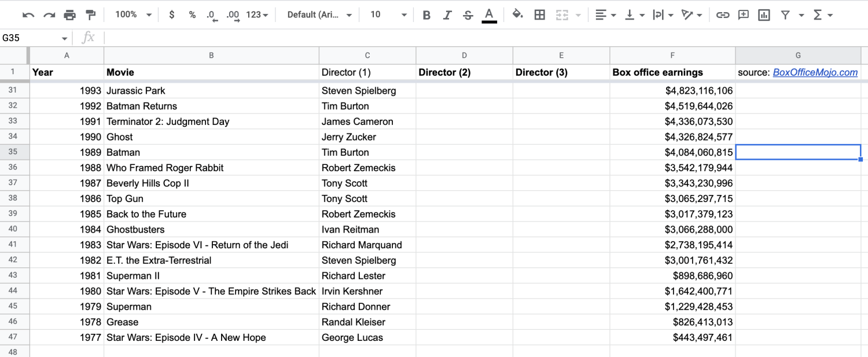Click the Name box showing G35

click(x=35, y=38)
